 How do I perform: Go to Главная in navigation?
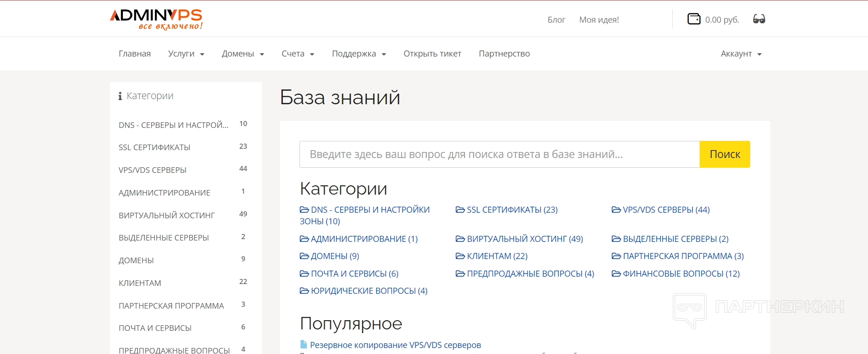tap(134, 54)
